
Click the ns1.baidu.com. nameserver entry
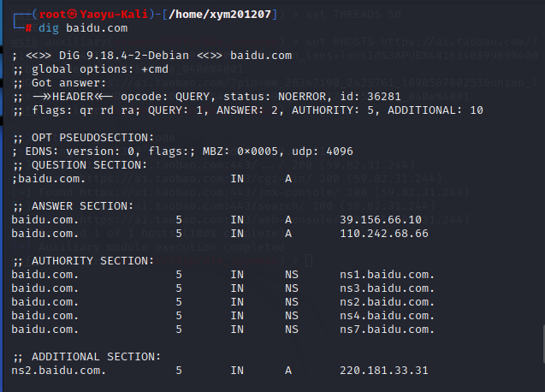(x=388, y=275)
